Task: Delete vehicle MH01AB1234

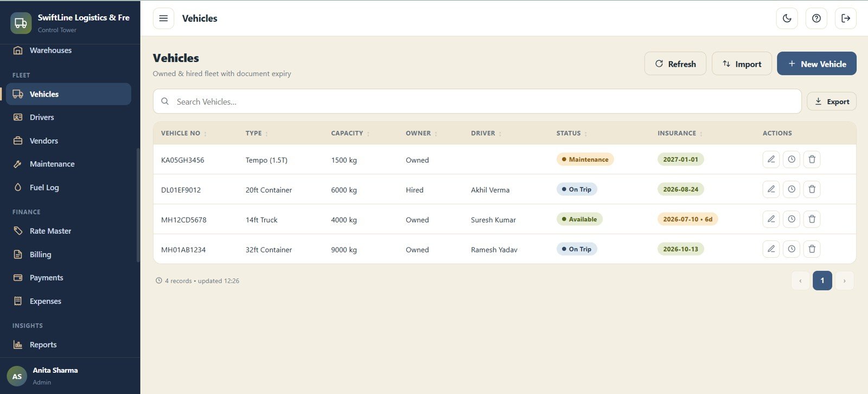Action: [812, 249]
